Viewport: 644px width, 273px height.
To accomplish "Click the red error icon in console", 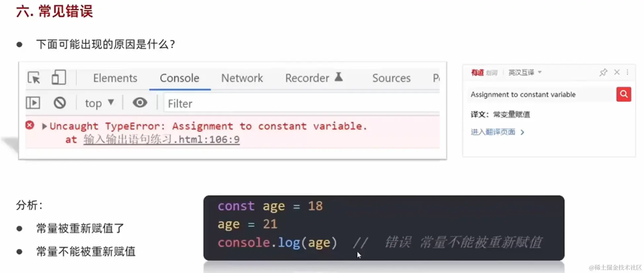I will click(x=30, y=125).
